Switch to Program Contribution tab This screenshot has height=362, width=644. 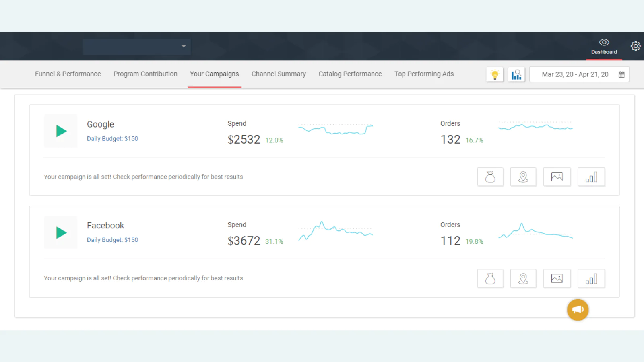(x=145, y=74)
